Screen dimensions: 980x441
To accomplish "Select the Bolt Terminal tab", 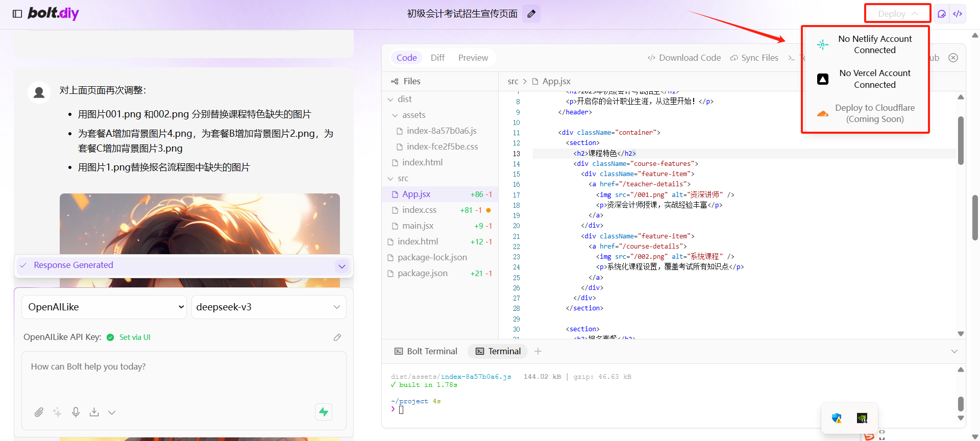I will click(x=426, y=351).
